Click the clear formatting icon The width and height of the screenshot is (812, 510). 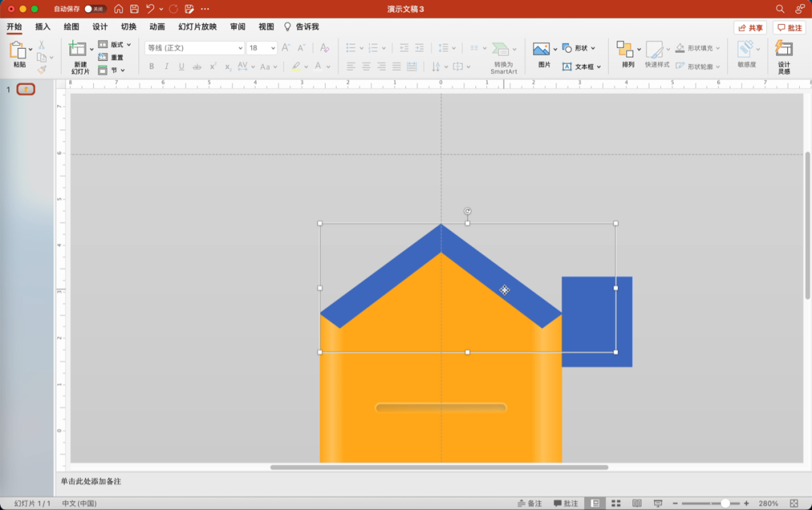click(x=325, y=47)
